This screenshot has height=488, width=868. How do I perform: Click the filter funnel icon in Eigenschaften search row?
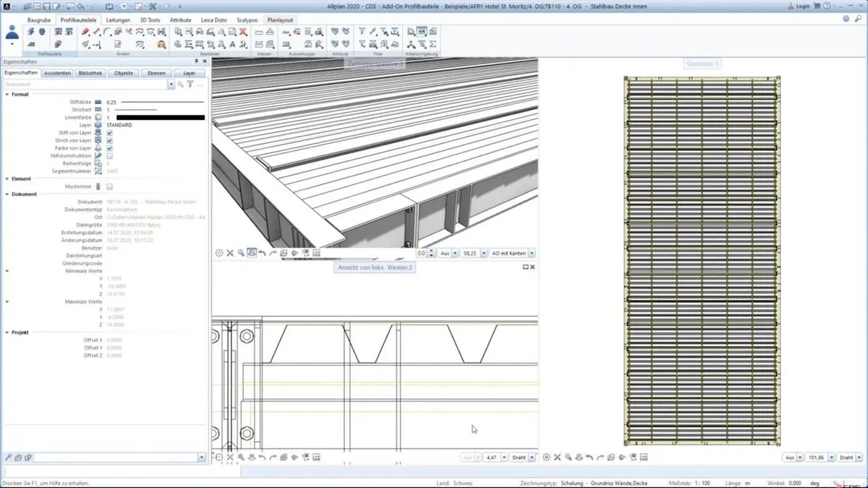[x=190, y=85]
